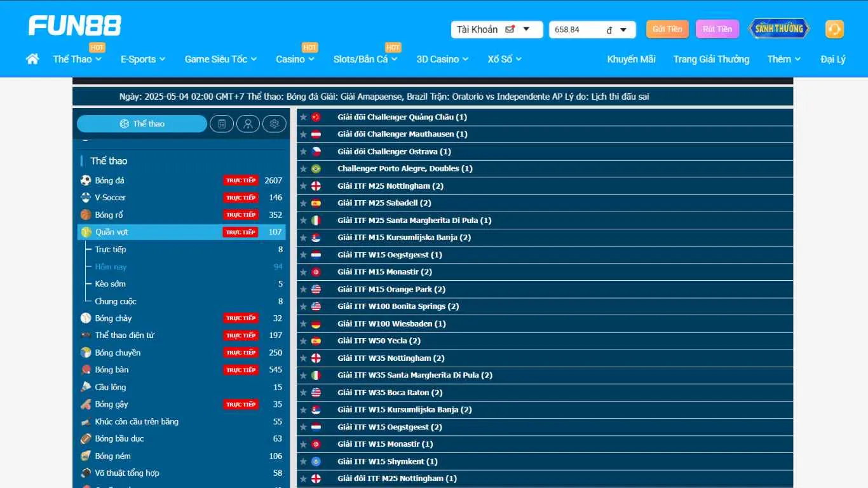The image size is (868, 488).
Task: Select Kèo sớm under Quần vợt
Action: [x=111, y=284]
